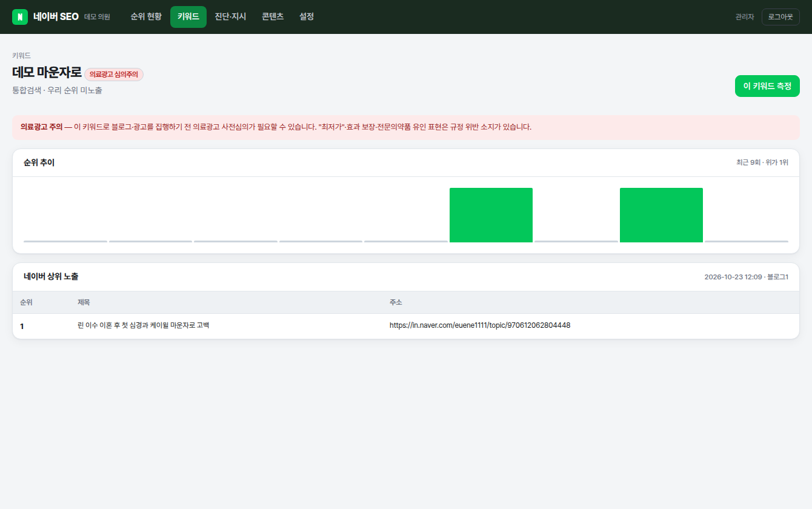Switch to the 콘텐츠 tab
This screenshot has width=812, height=509.
pos(273,17)
